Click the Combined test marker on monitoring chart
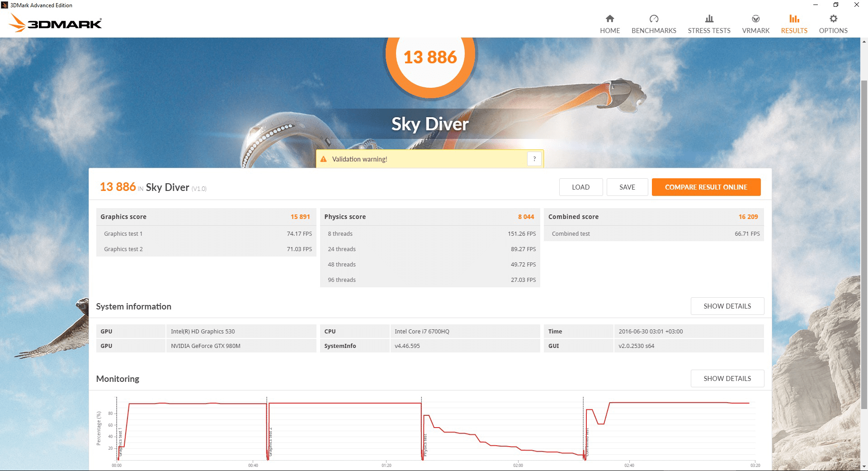 tap(587, 442)
